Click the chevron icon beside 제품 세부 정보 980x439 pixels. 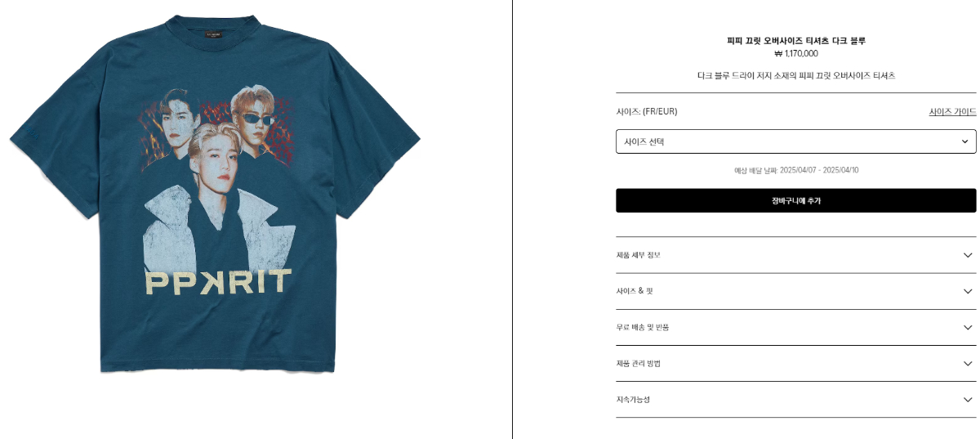[x=968, y=255]
